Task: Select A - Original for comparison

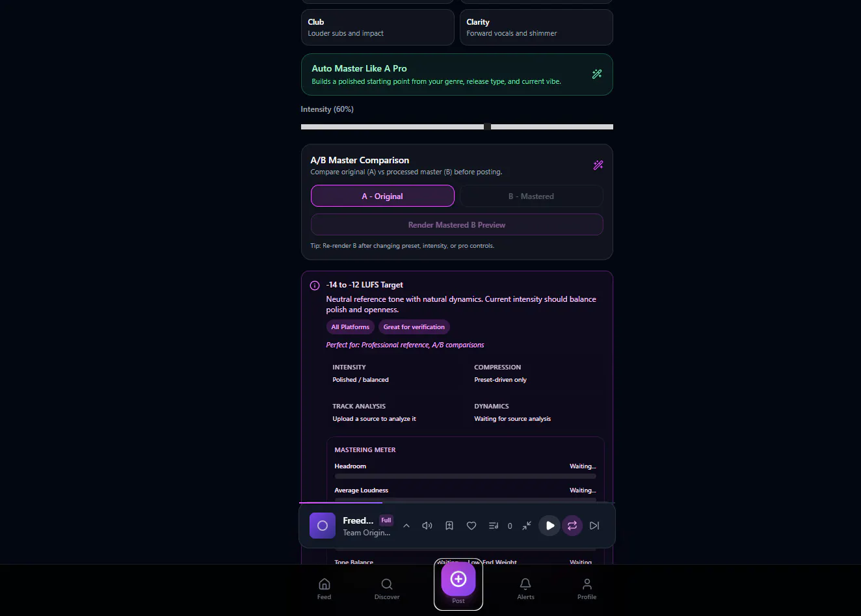Action: [382, 196]
